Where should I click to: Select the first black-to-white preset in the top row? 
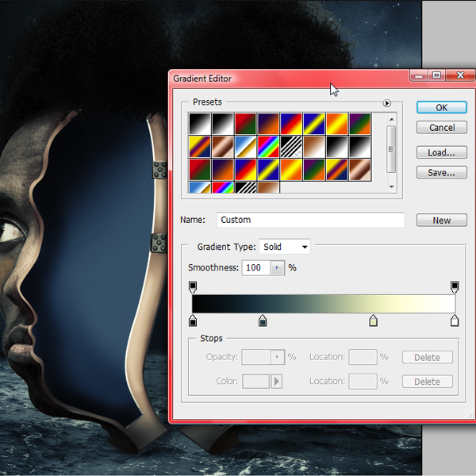pyautogui.click(x=199, y=124)
